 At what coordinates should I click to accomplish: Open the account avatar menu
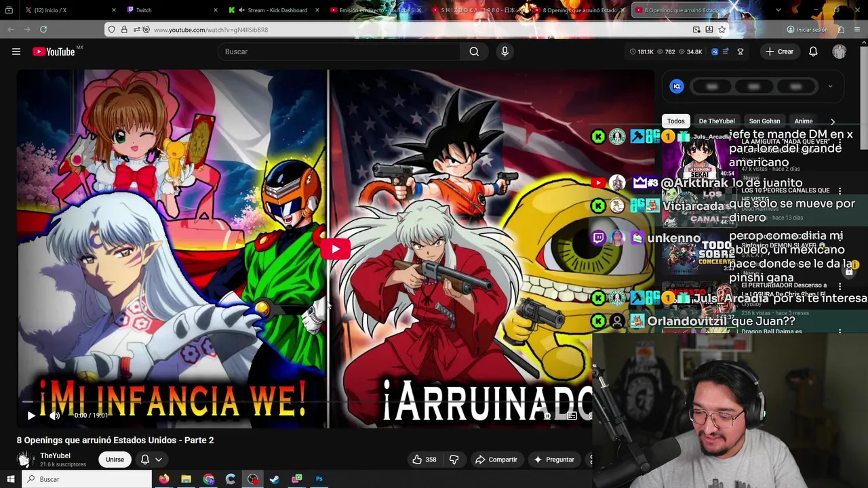coord(840,52)
